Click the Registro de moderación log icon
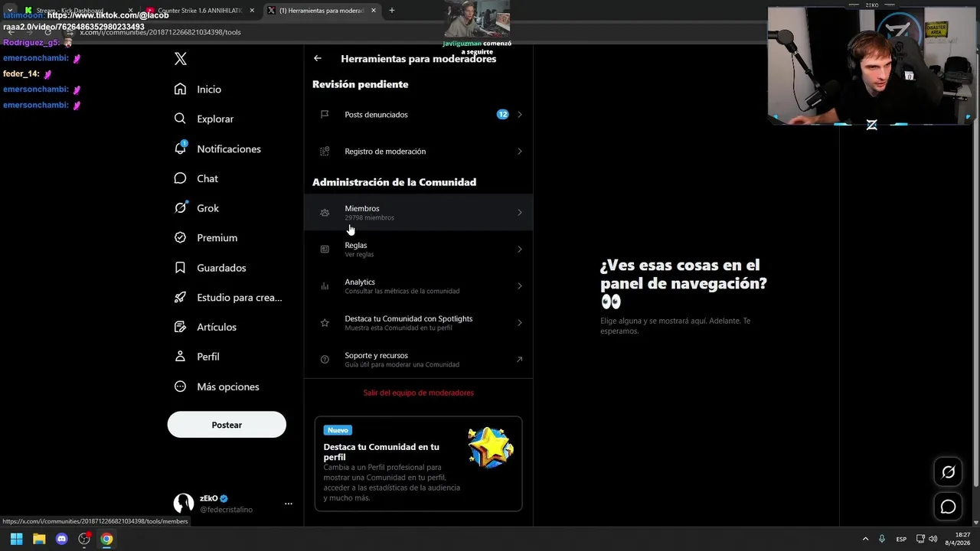The image size is (980, 551). pos(325,152)
